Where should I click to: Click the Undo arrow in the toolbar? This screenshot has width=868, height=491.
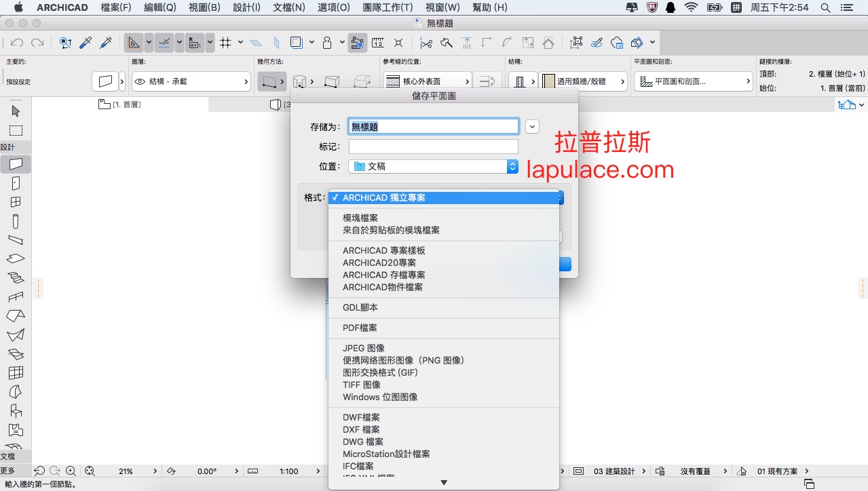click(18, 43)
